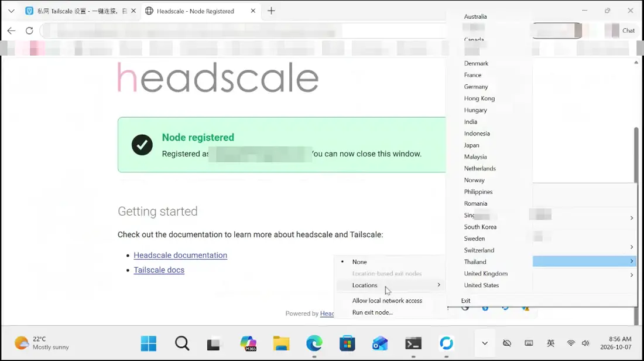The image size is (644, 361).
Task: Expand the highlighted blue menu row
Action: pyautogui.click(x=584, y=261)
